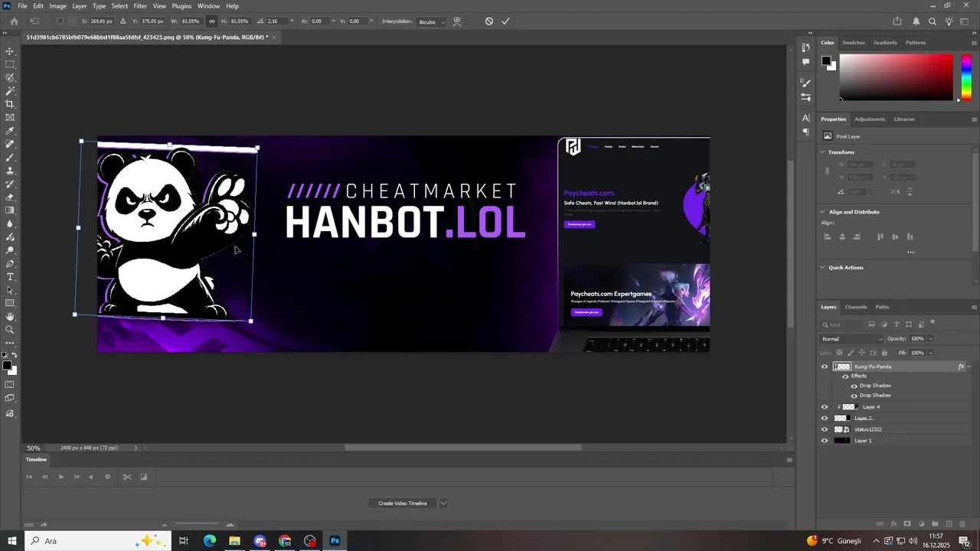The width and height of the screenshot is (980, 551).
Task: Select the Magic Wand tool
Action: (x=10, y=91)
